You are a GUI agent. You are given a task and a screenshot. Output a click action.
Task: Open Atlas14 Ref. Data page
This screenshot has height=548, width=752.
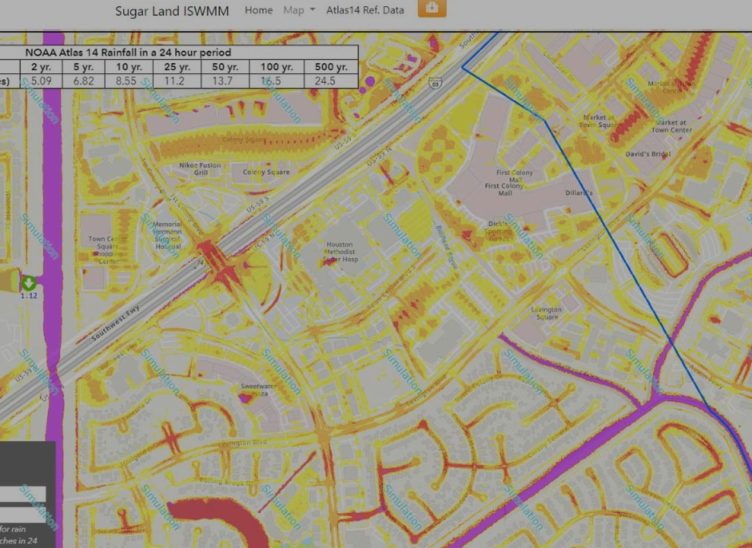[x=364, y=10]
